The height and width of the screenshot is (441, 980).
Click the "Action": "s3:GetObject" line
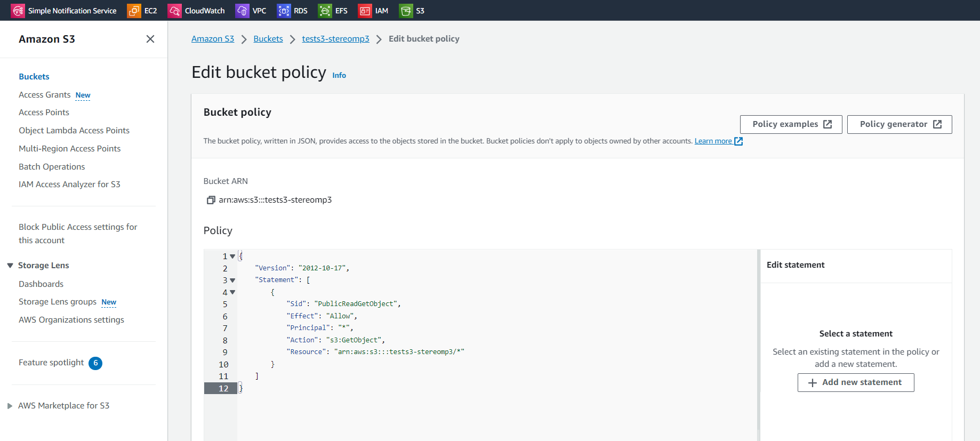(335, 340)
